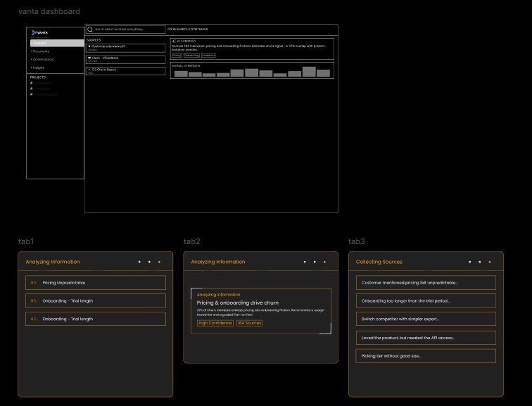Open Switch competitor with simpler expert row
The width and height of the screenshot is (532, 406).
coord(426,319)
